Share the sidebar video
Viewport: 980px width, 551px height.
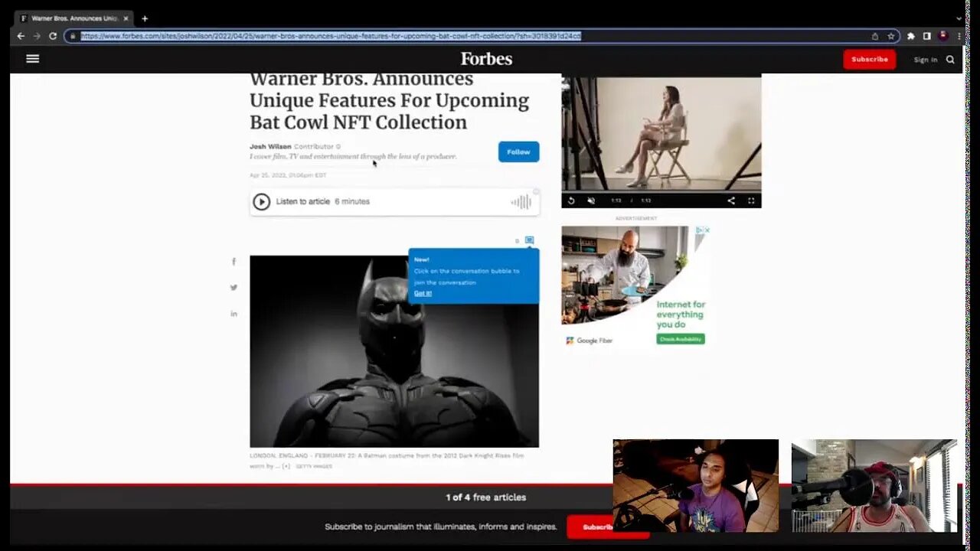(x=731, y=201)
